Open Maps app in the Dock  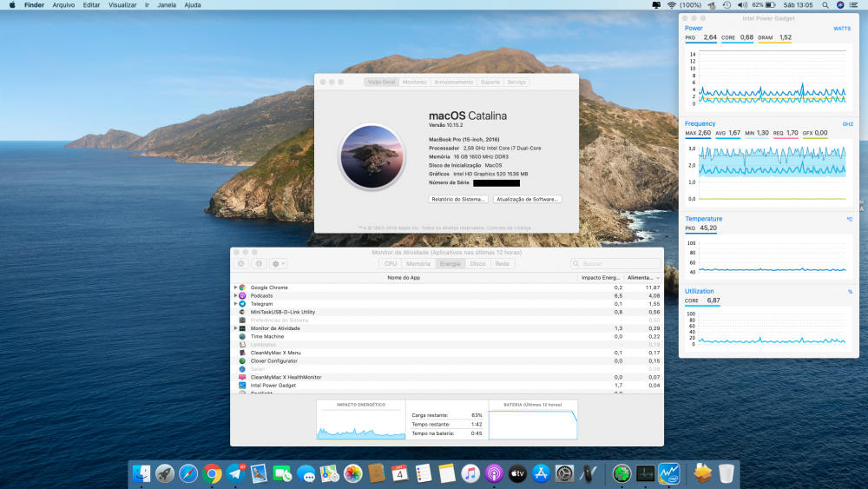[x=329, y=473]
